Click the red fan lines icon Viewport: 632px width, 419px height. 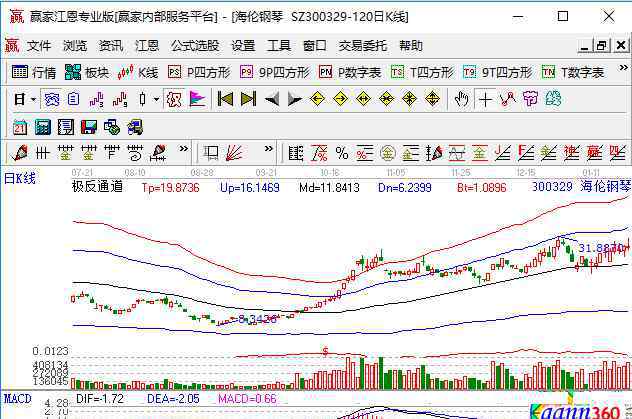pyautogui.click(x=235, y=153)
